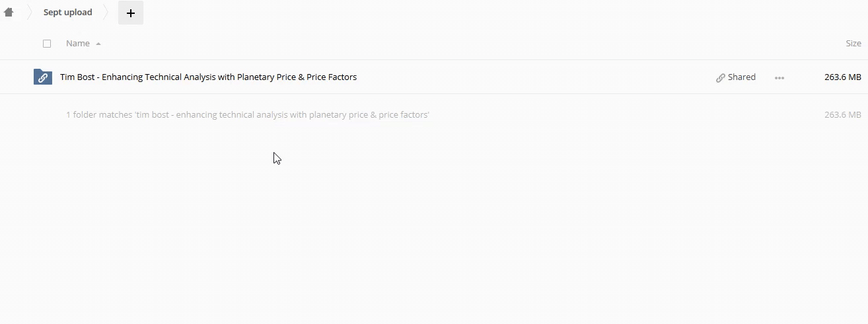The image size is (868, 324).
Task: Click the breadcrumb chevron after 'Sept upload'
Action: click(x=106, y=12)
